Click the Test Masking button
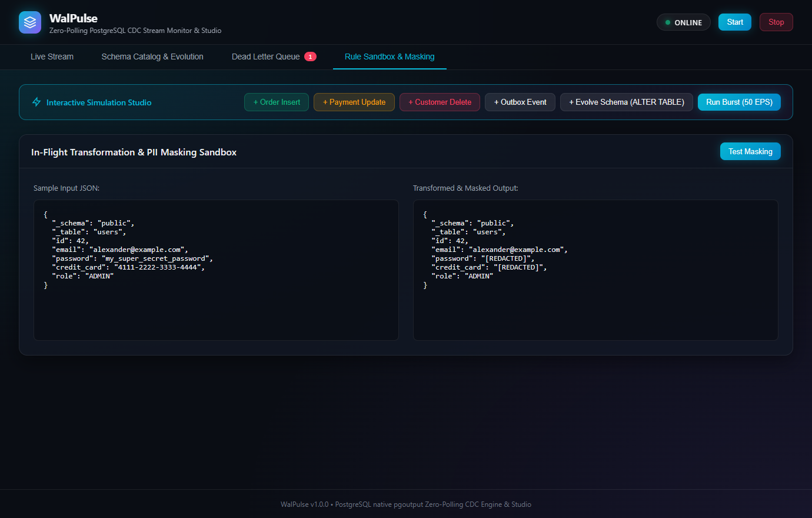The height and width of the screenshot is (518, 812). [750, 151]
